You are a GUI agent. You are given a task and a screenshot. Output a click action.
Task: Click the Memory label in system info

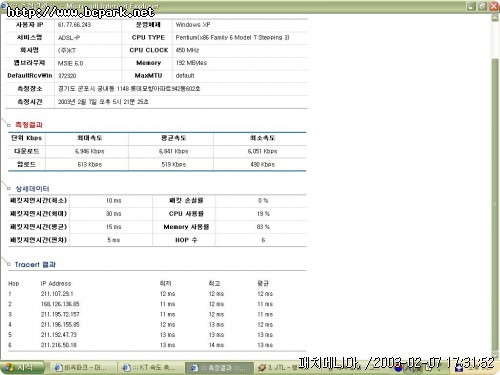149,63
